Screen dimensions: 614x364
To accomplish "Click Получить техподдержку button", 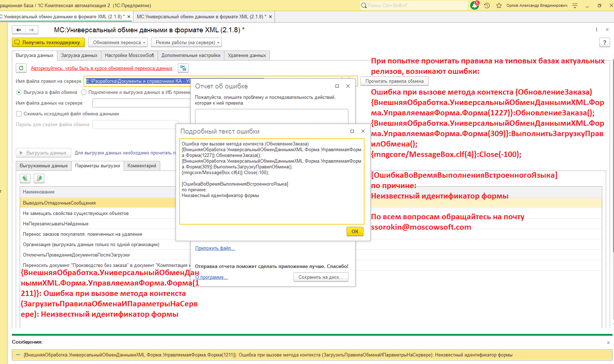I will [48, 43].
